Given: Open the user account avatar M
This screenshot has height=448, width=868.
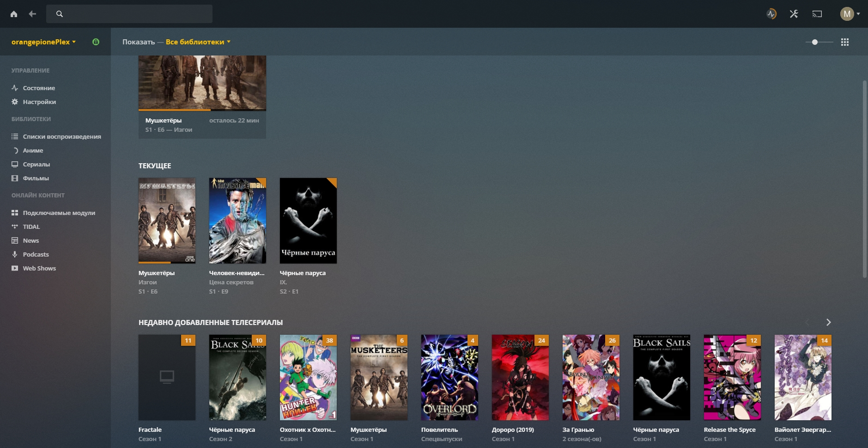Looking at the screenshot, I should (847, 14).
